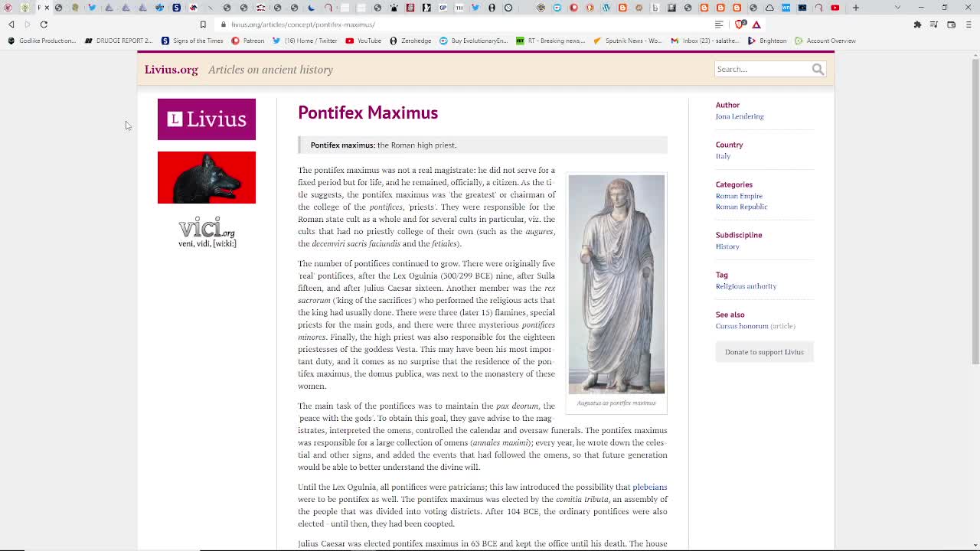The width and height of the screenshot is (980, 551).
Task: Go back with the browser back arrow
Action: 11,24
